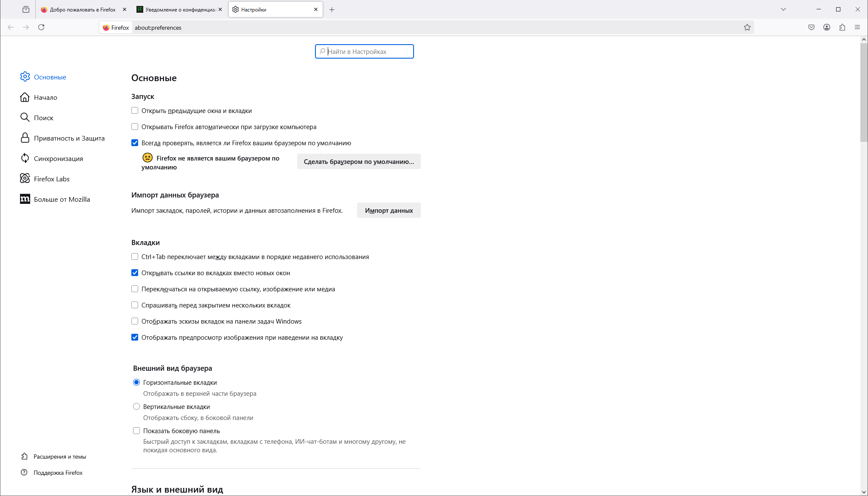Go back with the back arrow
Image resolution: width=868 pixels, height=496 pixels.
coord(11,27)
